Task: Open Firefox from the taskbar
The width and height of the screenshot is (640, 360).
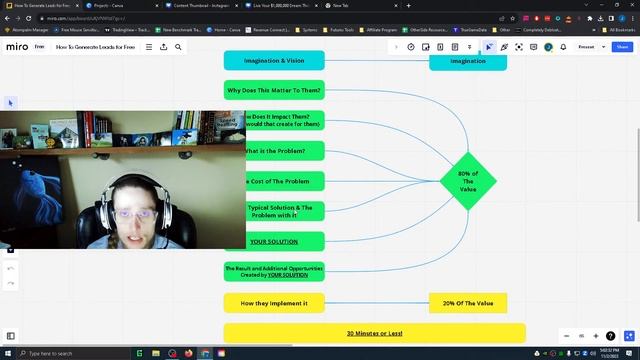Action: click(x=189, y=353)
